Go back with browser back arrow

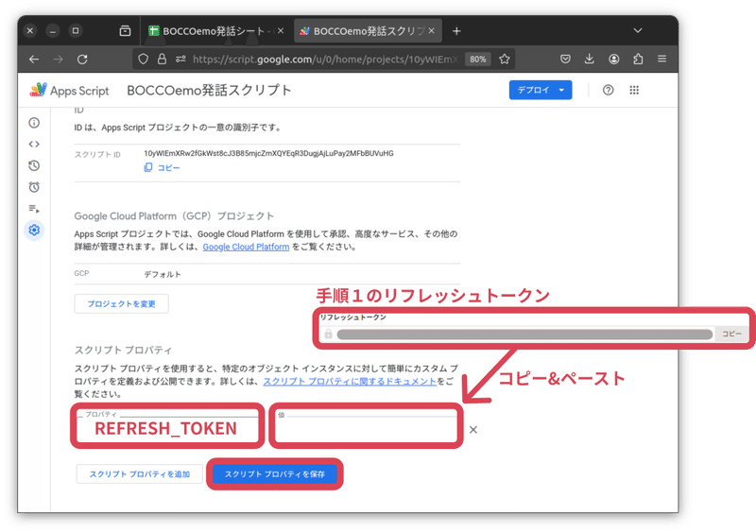pos(34,60)
